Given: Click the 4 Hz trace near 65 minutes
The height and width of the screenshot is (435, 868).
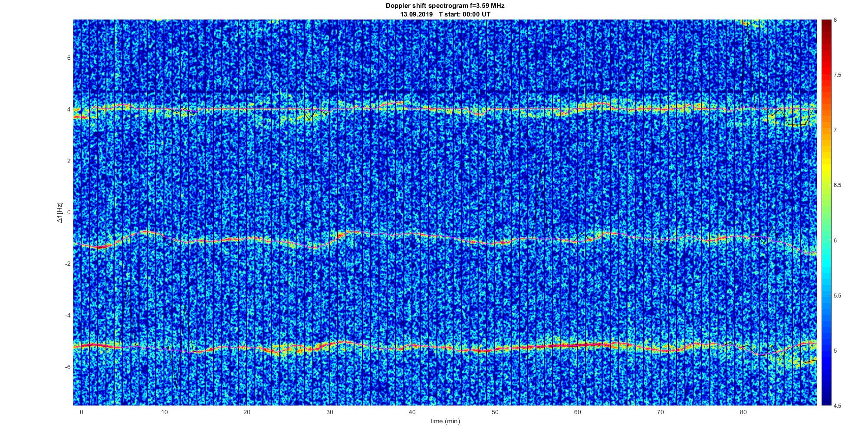Looking at the screenshot, I should pos(618,107).
